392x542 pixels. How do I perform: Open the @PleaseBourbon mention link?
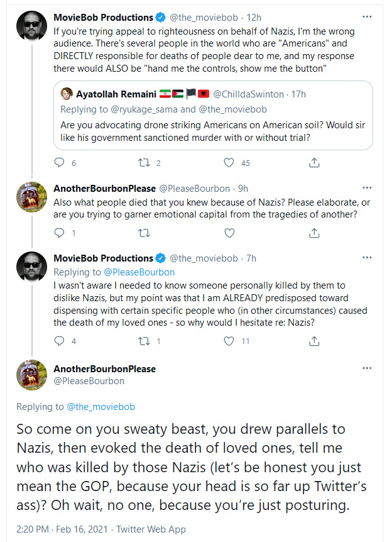click(139, 272)
